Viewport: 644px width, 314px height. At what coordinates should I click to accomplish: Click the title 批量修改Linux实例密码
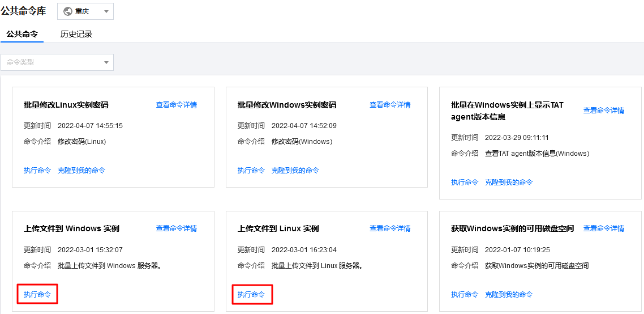tap(66, 105)
